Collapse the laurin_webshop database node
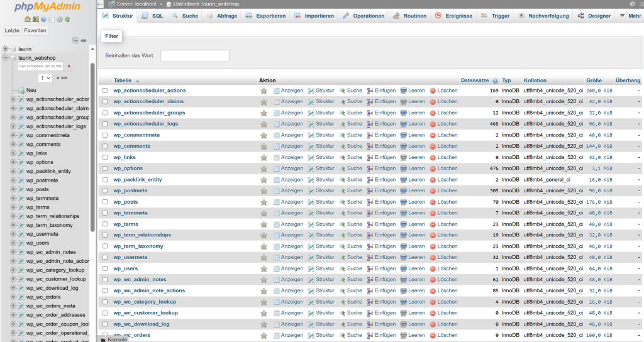The height and width of the screenshot is (342, 644). [6, 58]
